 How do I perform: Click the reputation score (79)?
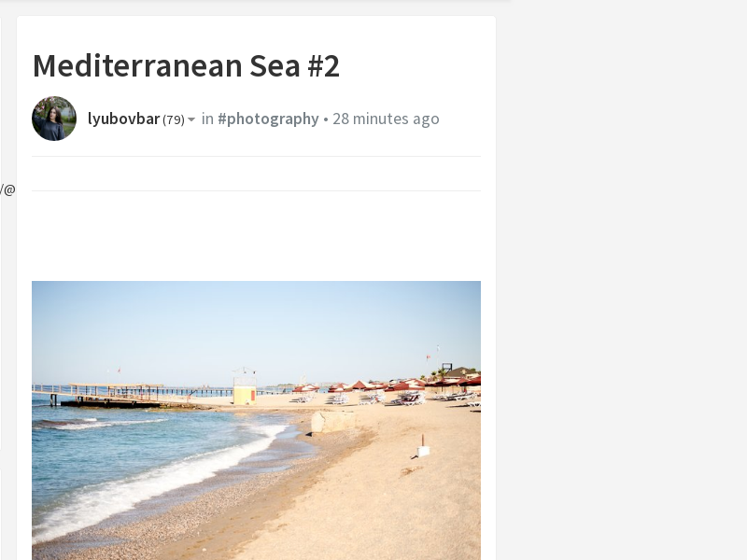point(174,119)
